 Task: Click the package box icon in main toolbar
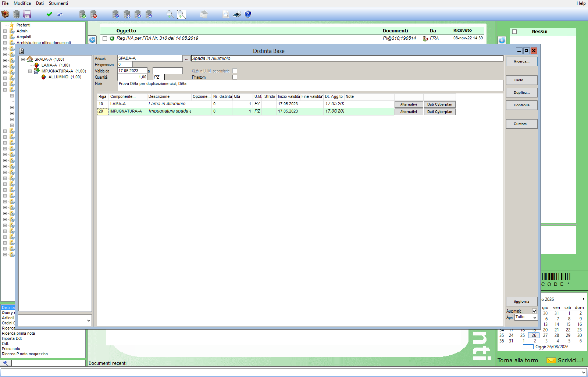click(x=5, y=14)
